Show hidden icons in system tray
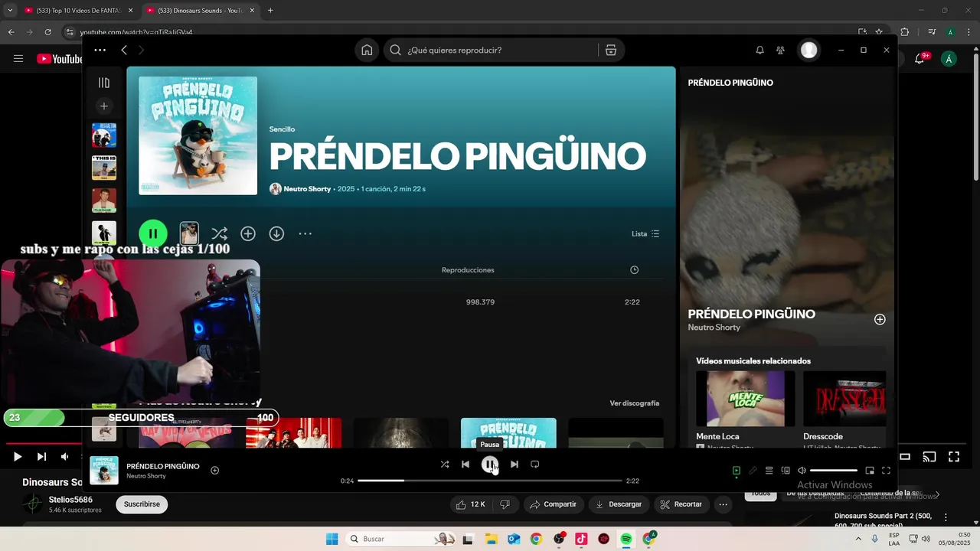The height and width of the screenshot is (551, 980). (857, 539)
